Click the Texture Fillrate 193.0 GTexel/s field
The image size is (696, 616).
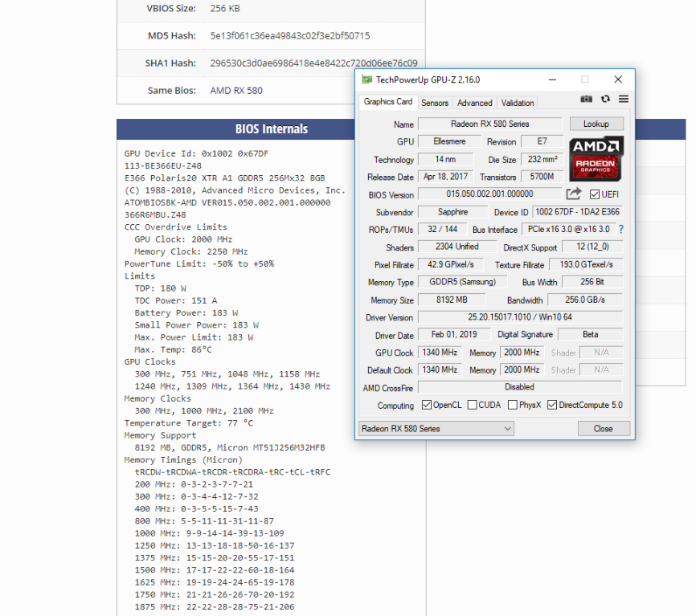pos(586,264)
